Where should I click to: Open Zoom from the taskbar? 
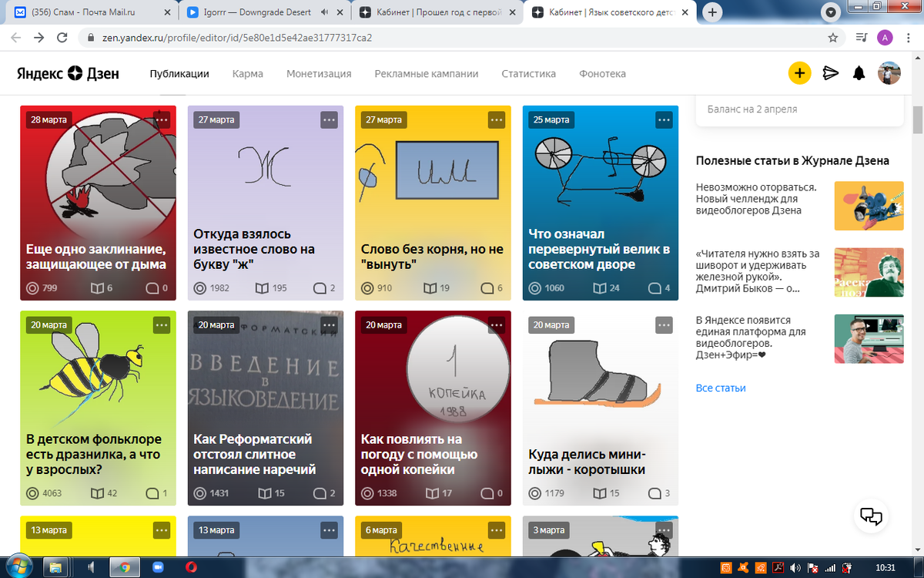click(x=159, y=567)
